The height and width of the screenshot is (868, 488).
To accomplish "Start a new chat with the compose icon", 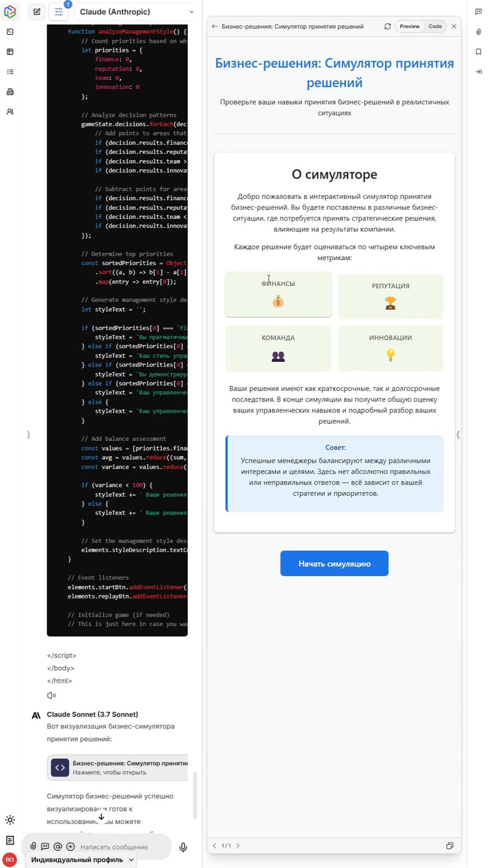I will click(37, 12).
